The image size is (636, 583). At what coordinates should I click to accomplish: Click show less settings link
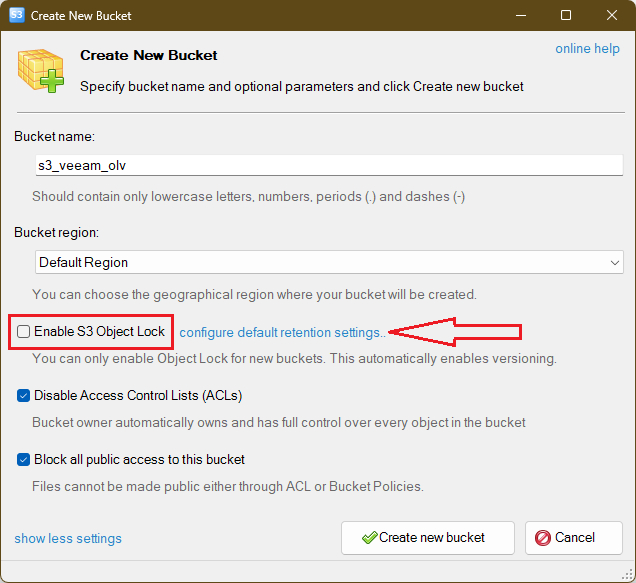[x=68, y=538]
